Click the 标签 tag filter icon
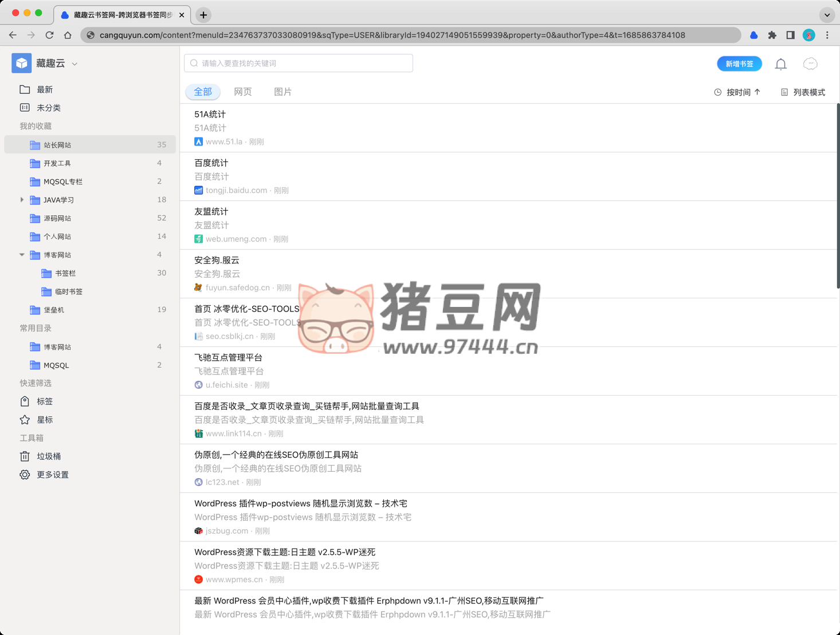 (x=25, y=401)
